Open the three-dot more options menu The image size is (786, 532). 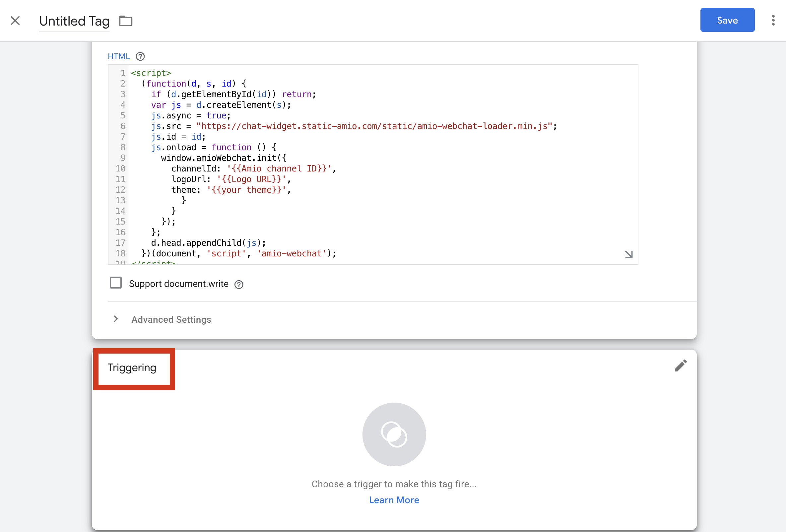point(773,20)
